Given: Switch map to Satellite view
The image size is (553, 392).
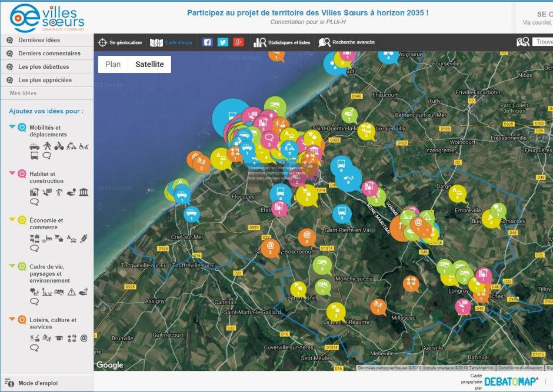Looking at the screenshot, I should click(149, 65).
